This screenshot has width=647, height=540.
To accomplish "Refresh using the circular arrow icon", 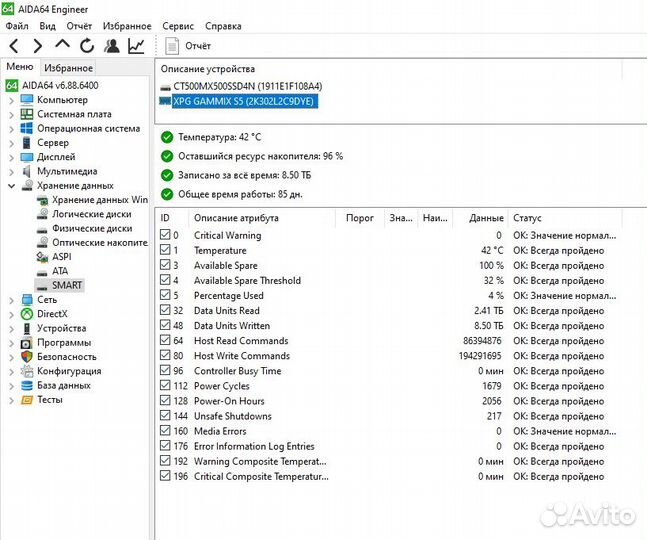I will (87, 46).
